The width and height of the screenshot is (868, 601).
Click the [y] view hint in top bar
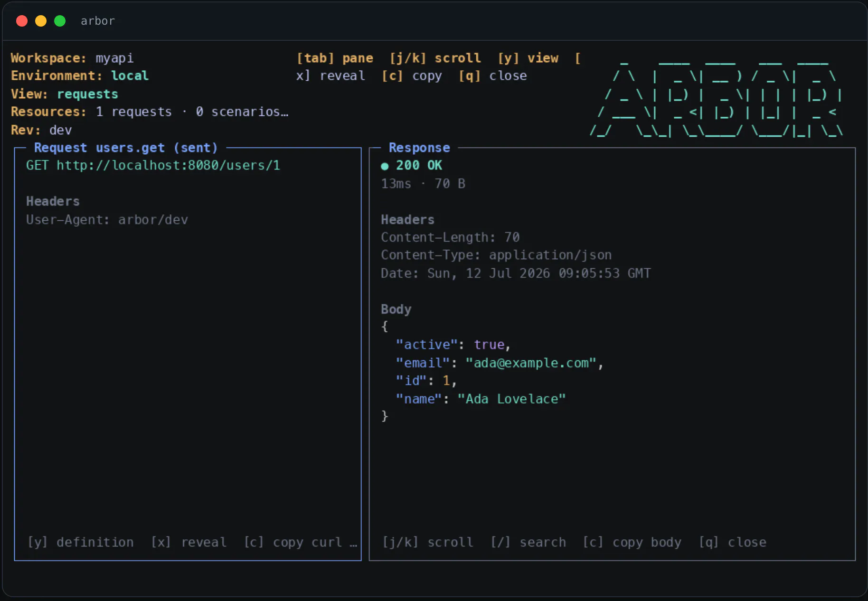pos(528,58)
